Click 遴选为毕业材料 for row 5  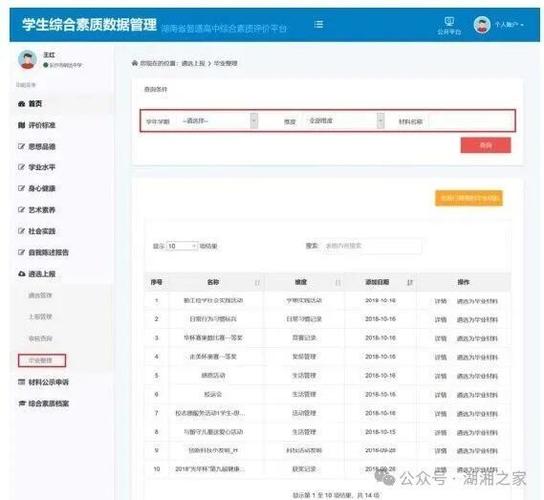(x=477, y=376)
